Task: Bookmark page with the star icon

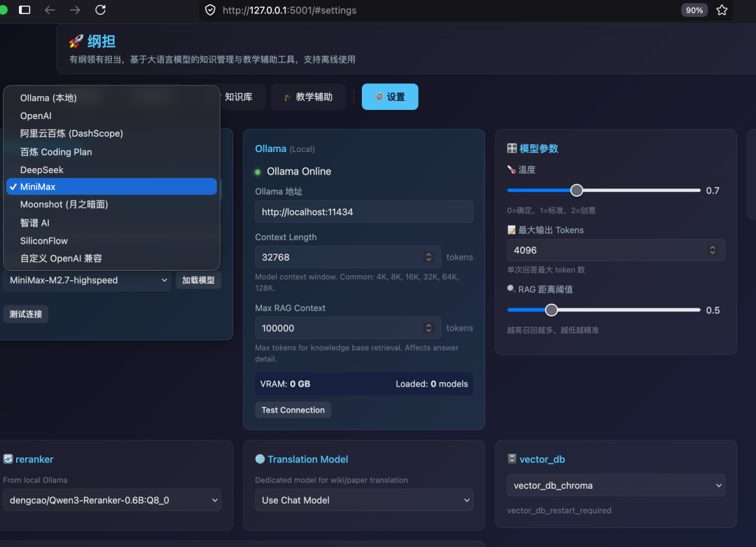Action: coord(722,10)
